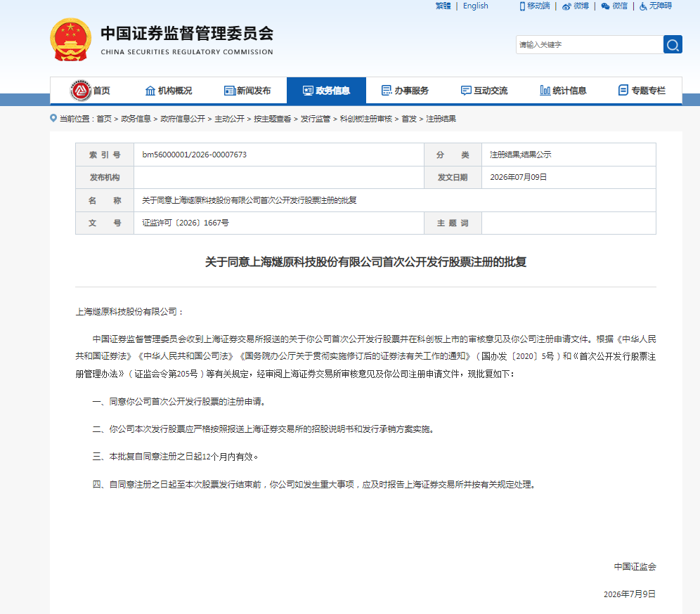Click the 科创板注册审核 breadcrumb link

click(x=365, y=119)
